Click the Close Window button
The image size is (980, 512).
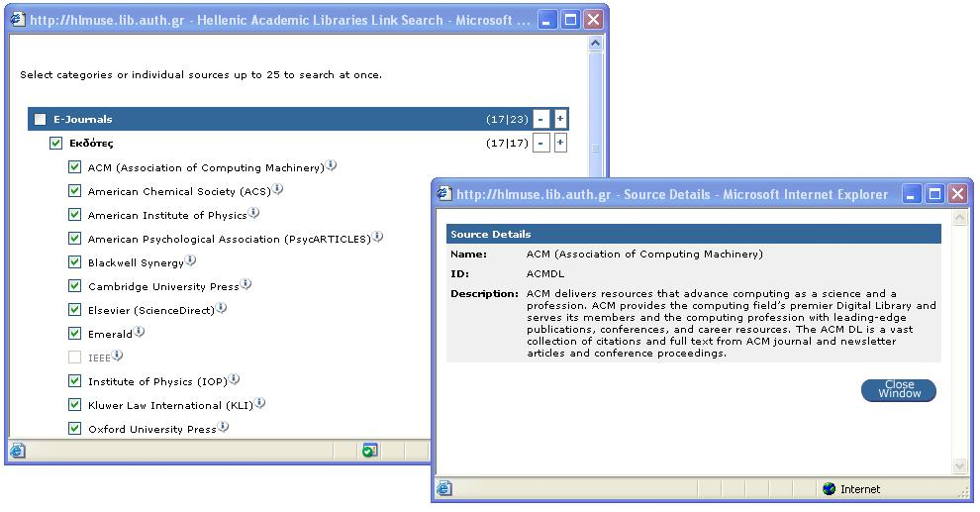(899, 389)
